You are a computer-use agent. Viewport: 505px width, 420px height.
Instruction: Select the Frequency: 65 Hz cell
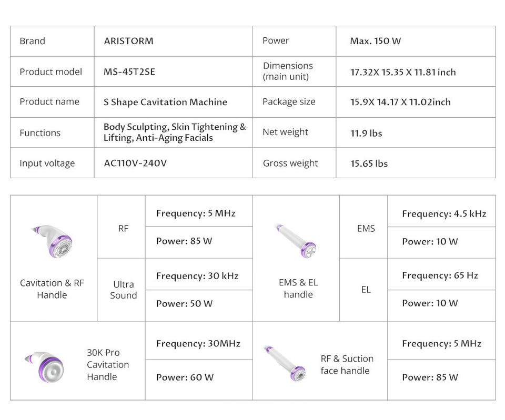click(440, 275)
